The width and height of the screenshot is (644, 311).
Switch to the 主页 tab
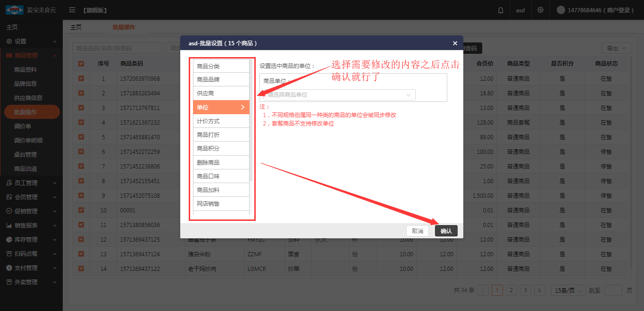tap(76, 27)
